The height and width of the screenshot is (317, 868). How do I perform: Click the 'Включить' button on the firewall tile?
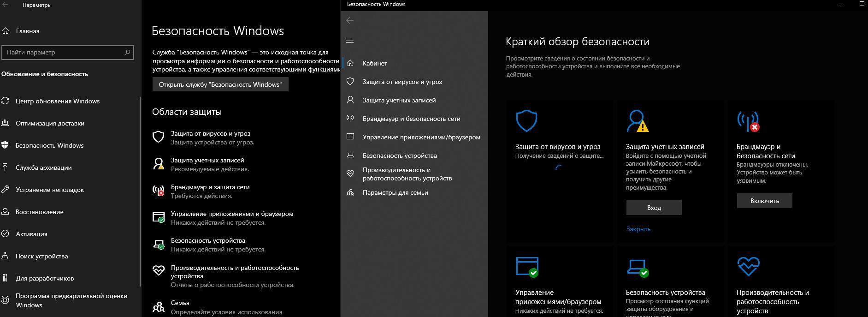[764, 201]
